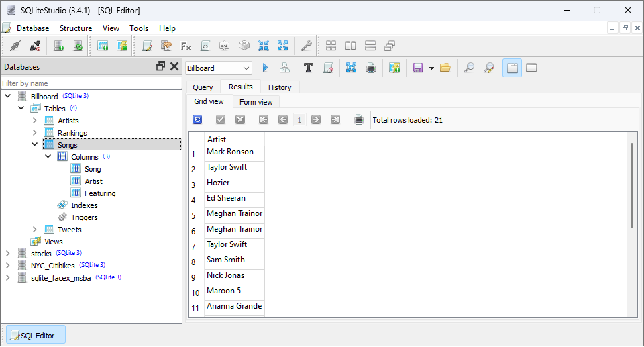
Task: Open the Help menu
Action: (167, 28)
